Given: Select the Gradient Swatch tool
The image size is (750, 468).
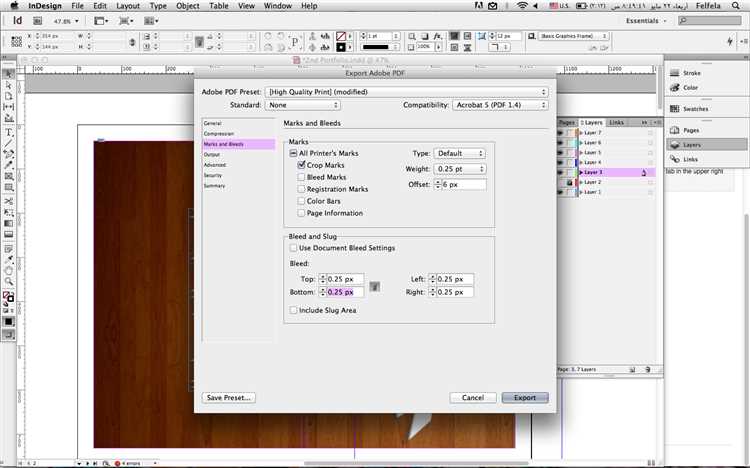Looking at the screenshot, I should [9, 223].
